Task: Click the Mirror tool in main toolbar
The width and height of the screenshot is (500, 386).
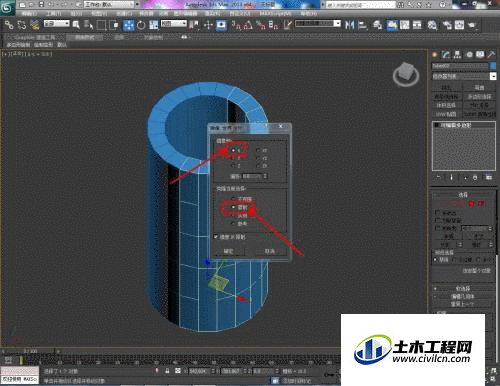Action: coord(349,25)
